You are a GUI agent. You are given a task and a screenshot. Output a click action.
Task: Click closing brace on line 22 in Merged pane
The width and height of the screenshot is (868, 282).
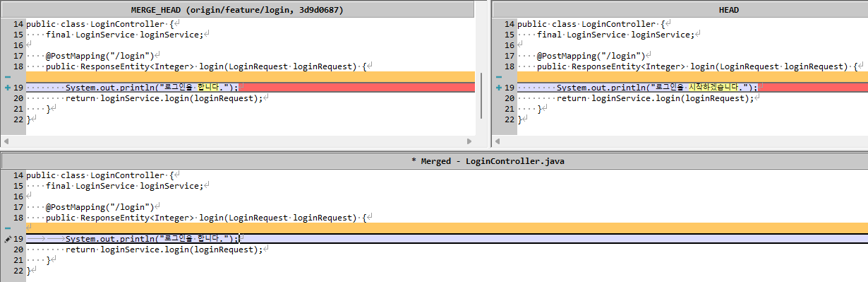point(28,271)
